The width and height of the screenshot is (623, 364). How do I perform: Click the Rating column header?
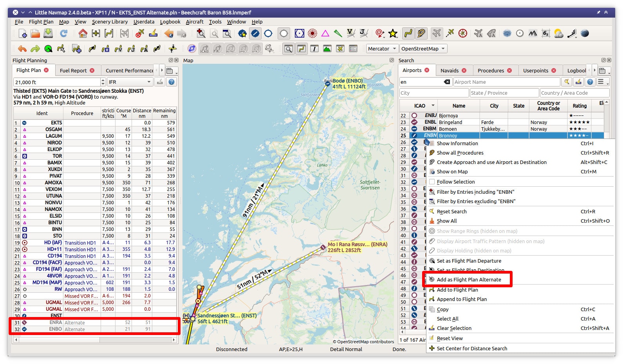[x=580, y=106]
